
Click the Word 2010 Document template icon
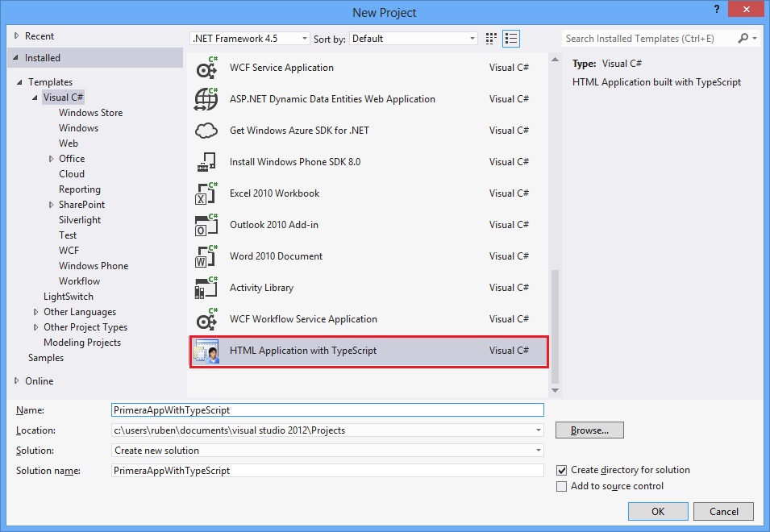pos(206,256)
